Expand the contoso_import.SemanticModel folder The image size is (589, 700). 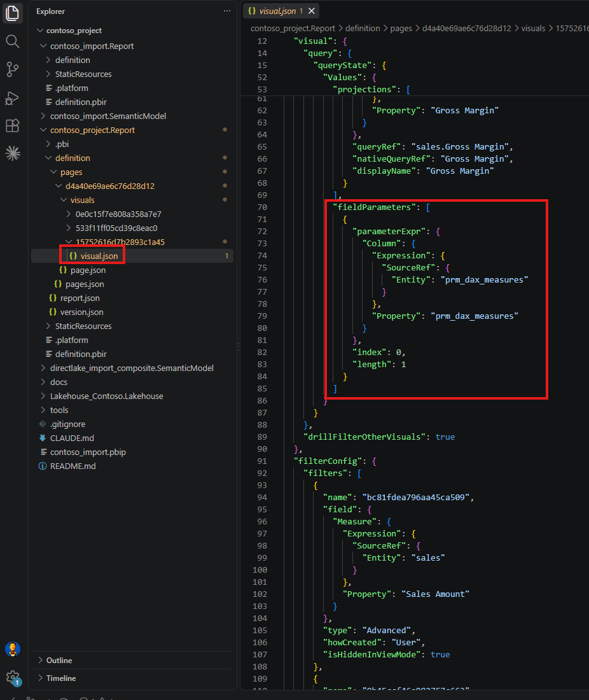tap(108, 116)
